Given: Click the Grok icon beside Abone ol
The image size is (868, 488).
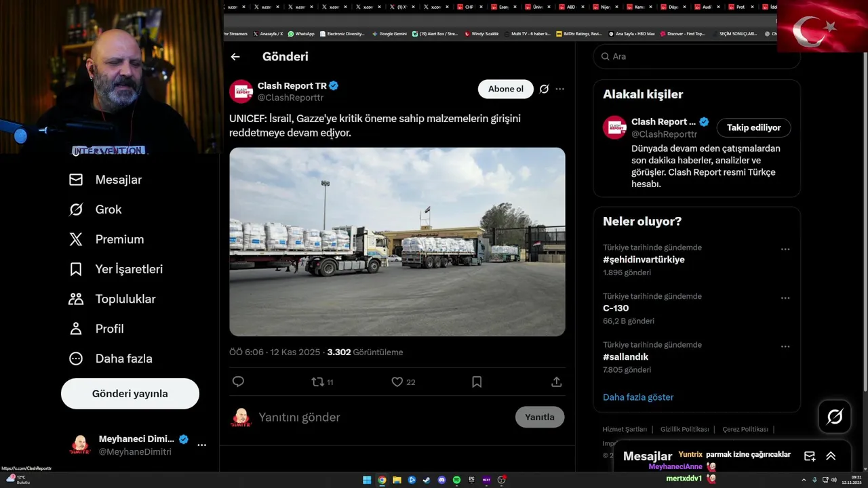Looking at the screenshot, I should coord(544,89).
